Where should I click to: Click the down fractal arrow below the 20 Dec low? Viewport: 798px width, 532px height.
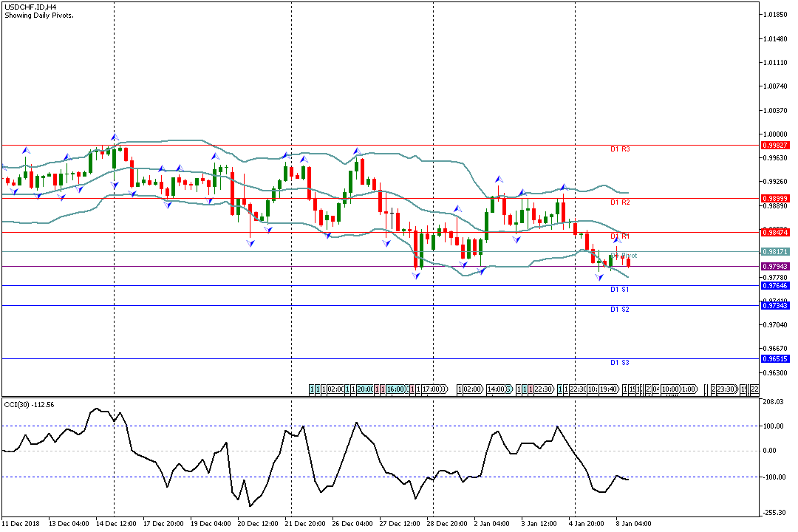[x=250, y=242]
